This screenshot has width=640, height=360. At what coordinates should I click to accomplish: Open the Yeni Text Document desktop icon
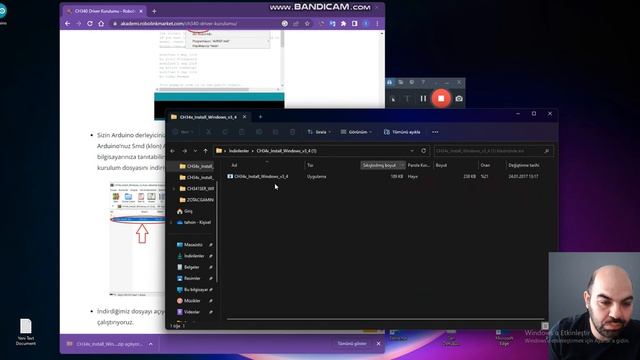tap(26, 332)
